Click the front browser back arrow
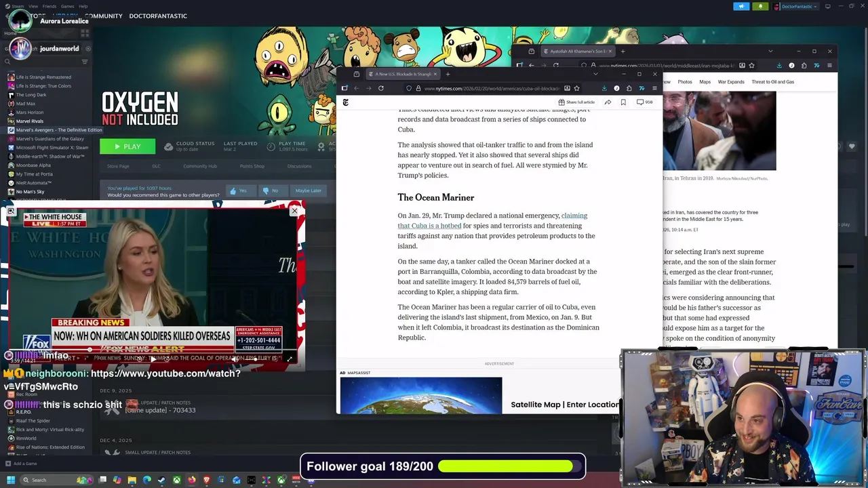 coord(357,88)
